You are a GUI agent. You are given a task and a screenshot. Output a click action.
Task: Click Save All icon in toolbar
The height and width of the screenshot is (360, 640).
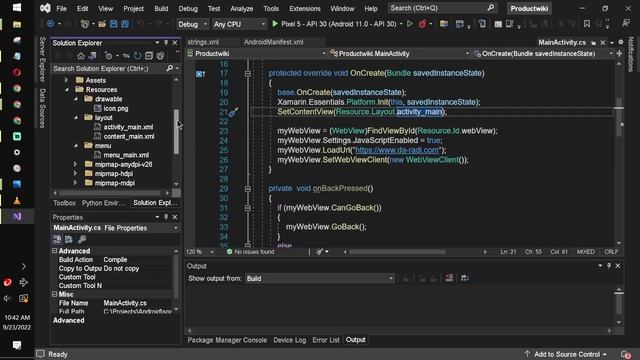[125, 24]
